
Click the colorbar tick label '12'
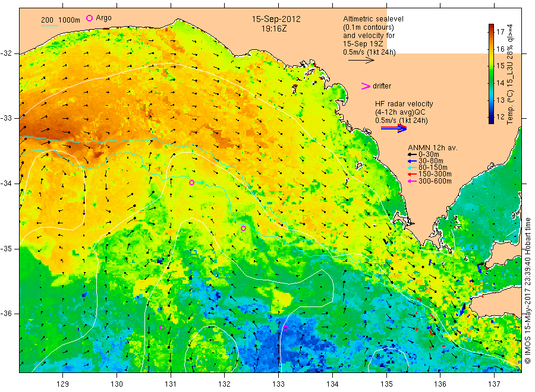(500, 117)
